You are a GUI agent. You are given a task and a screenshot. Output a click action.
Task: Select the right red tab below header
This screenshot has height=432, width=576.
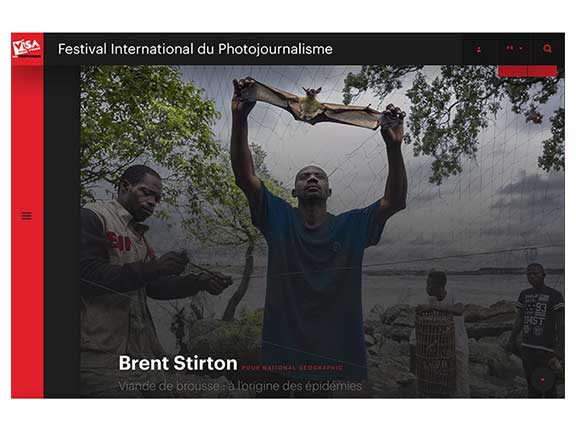click(x=542, y=71)
